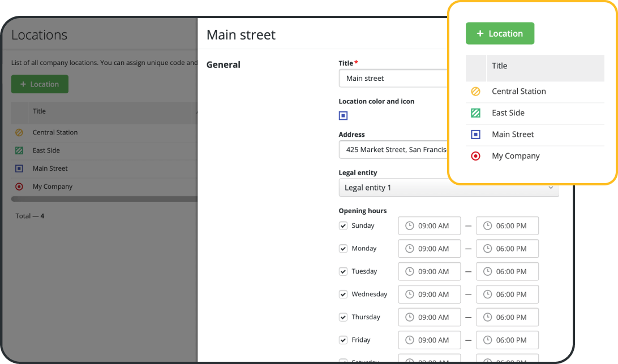Toggle the Thursday opening hours checkbox
The image size is (618, 364).
click(x=343, y=317)
